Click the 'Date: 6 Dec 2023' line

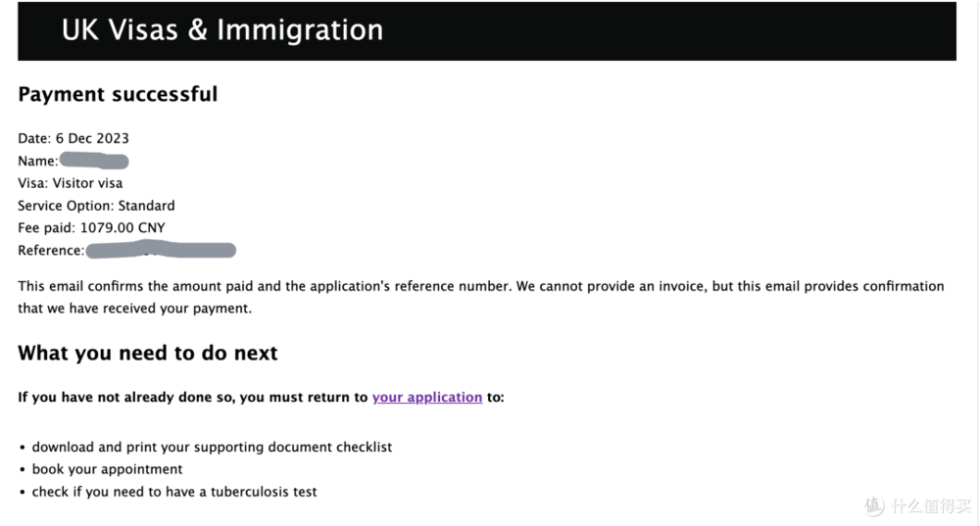tap(73, 138)
